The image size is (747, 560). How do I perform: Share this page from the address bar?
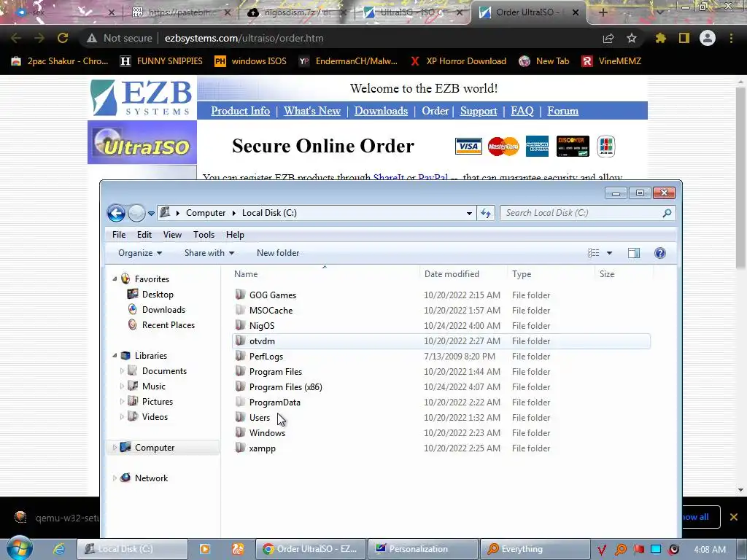coord(608,38)
